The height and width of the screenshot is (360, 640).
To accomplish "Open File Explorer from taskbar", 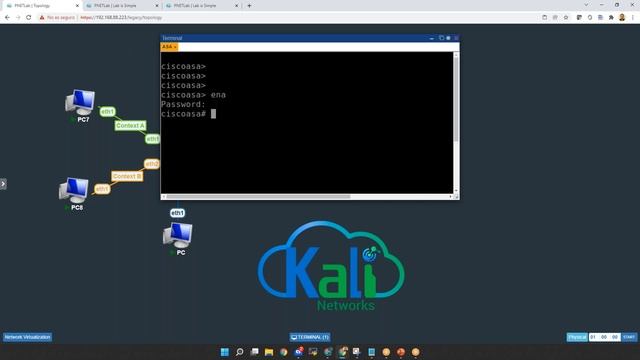I will click(x=269, y=352).
